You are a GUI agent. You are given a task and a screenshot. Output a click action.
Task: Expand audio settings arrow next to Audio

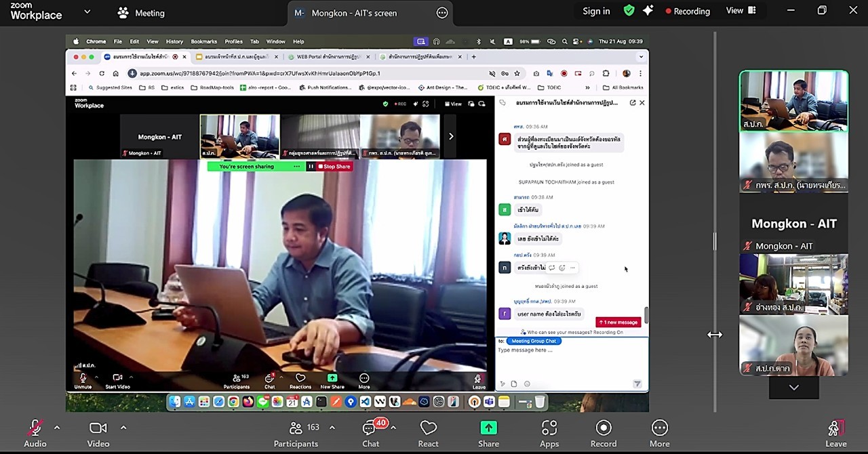[x=57, y=428]
